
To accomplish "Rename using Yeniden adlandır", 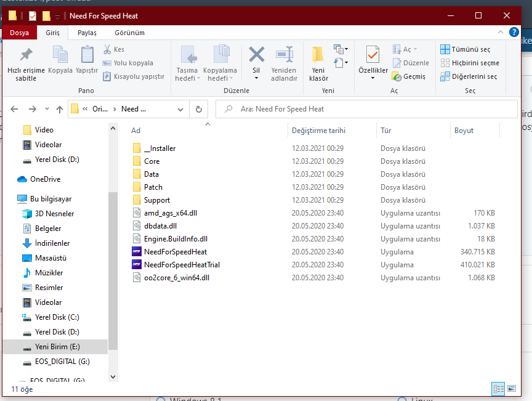I will tap(284, 64).
